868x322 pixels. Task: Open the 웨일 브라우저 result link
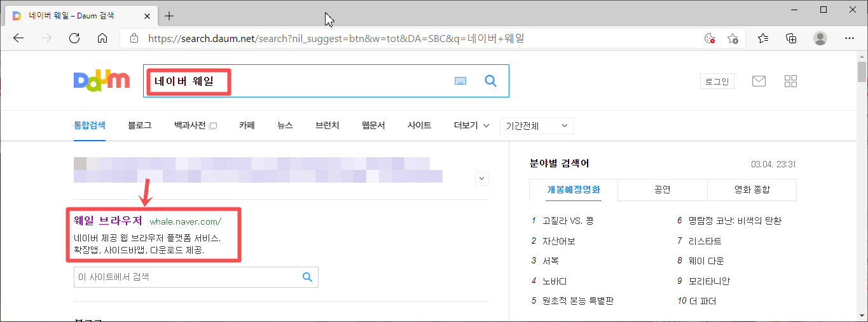(108, 221)
